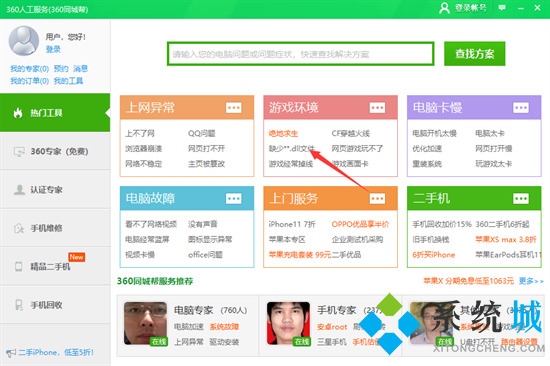Select 玩游戏太卡 entry
Image resolution: width=550 pixels, height=366 pixels.
pos(494,164)
